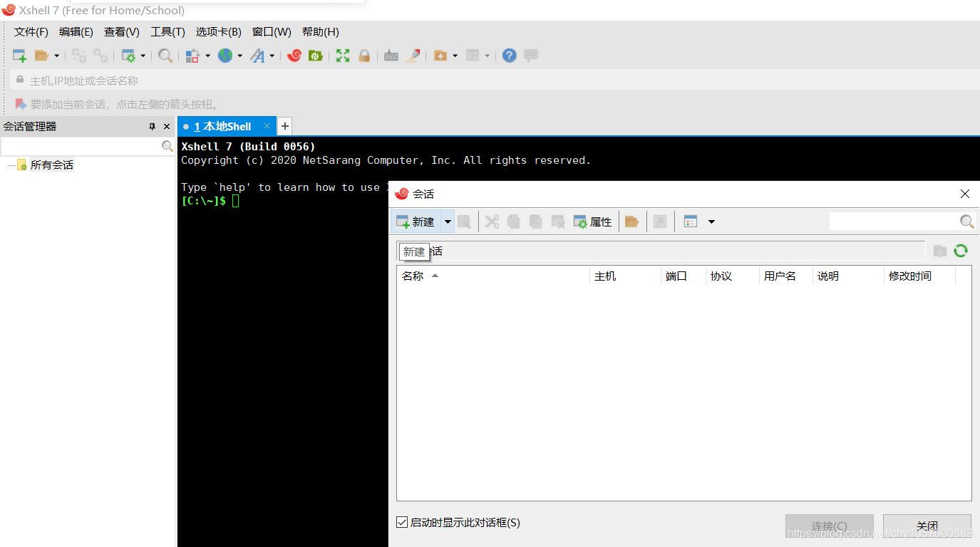Open the 工具(T) menu

167,32
